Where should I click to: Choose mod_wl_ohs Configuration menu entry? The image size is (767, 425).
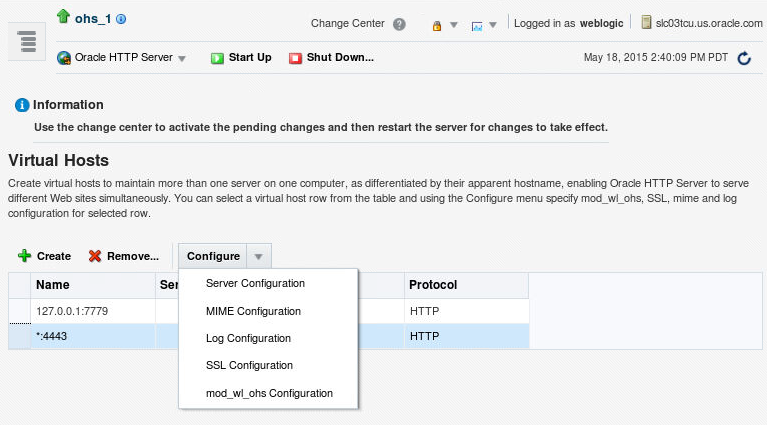click(269, 393)
